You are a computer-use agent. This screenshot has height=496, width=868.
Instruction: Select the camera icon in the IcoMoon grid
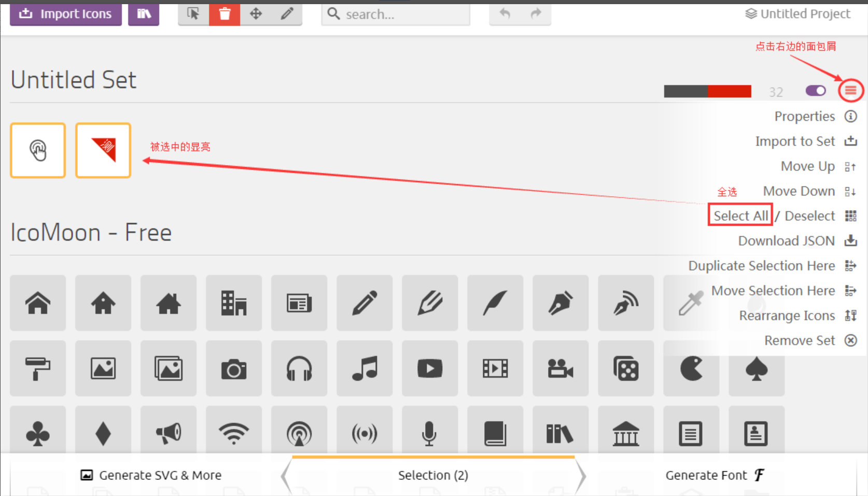(x=234, y=369)
